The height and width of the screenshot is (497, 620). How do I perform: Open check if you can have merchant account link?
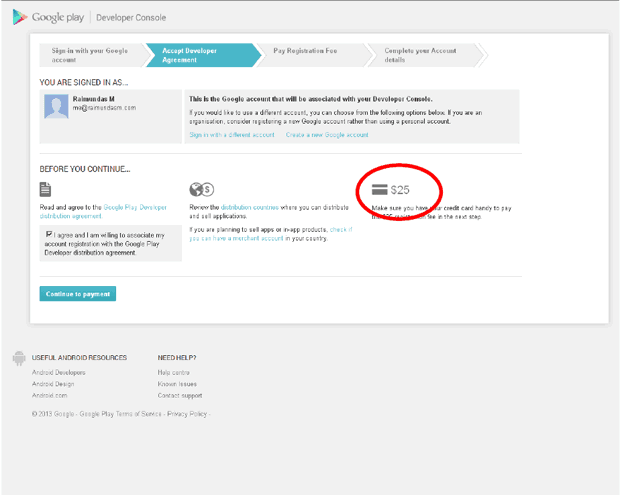271,234
